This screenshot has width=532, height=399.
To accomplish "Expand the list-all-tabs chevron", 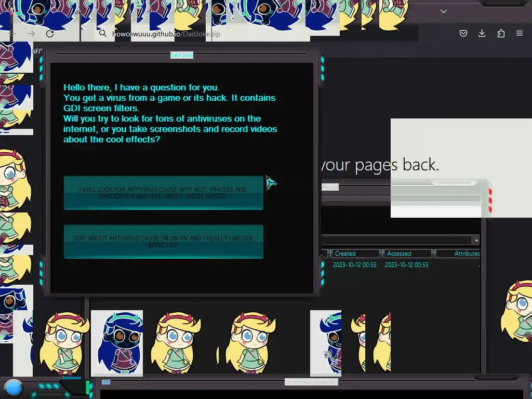I will (444, 11).
